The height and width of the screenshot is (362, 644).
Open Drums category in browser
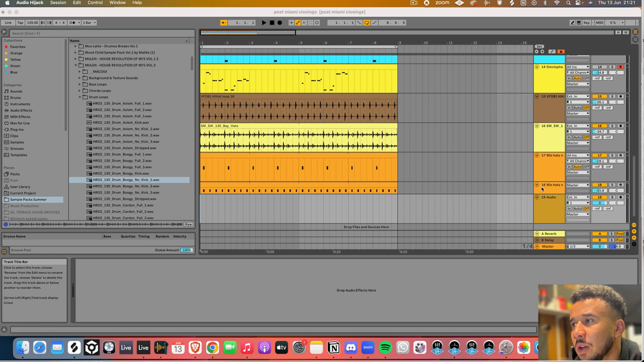[16, 98]
